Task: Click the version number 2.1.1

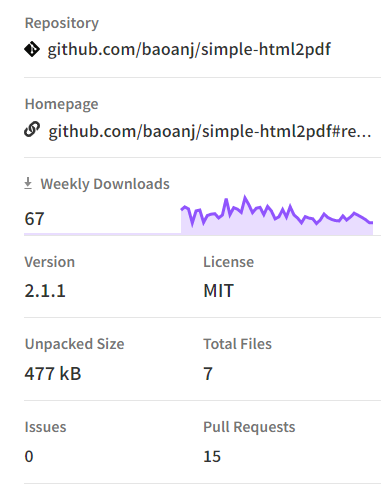Action: click(x=45, y=291)
